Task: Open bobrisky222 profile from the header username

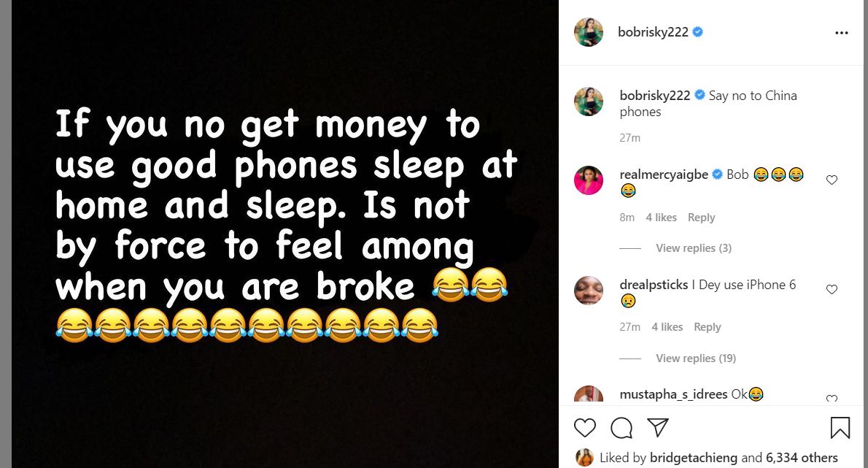Action: (x=654, y=32)
